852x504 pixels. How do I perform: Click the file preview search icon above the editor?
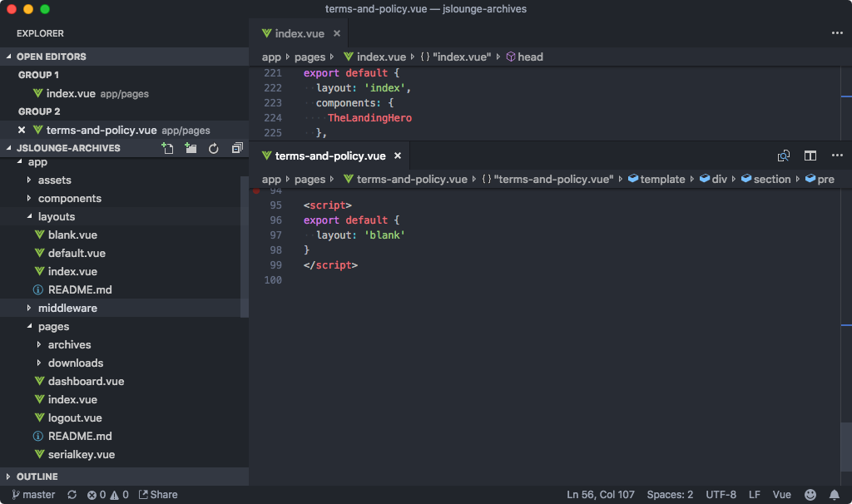[x=783, y=155]
